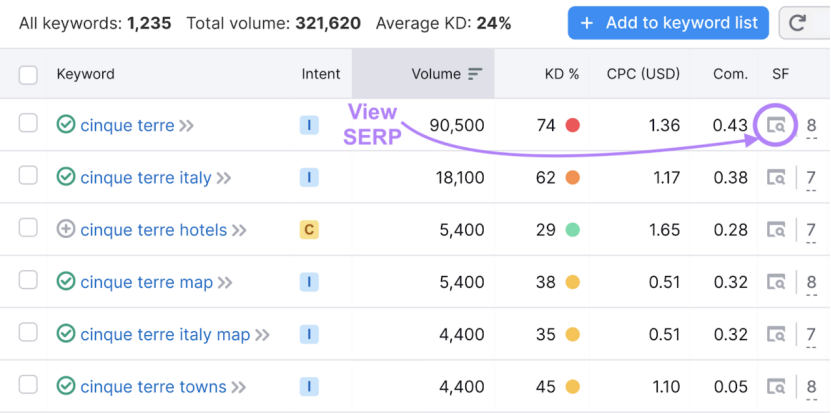831x413 pixels.
Task: Open View SERP icon for cinque terre
Action: point(776,126)
